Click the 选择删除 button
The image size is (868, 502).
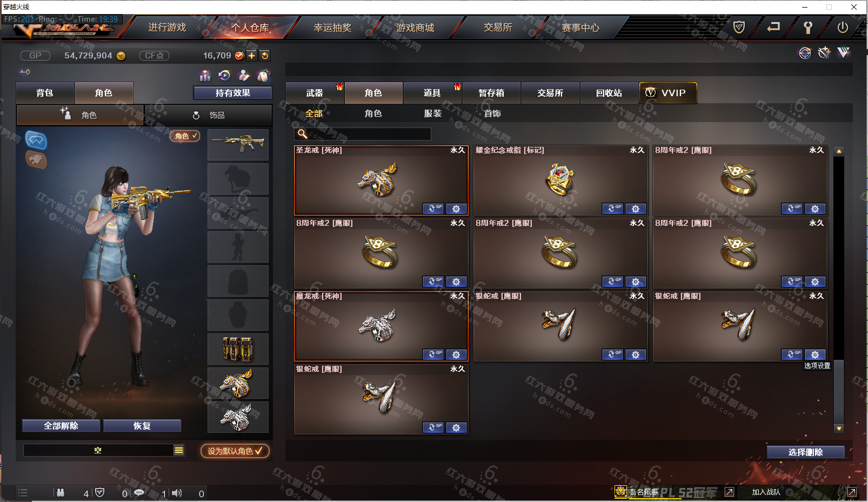tap(805, 452)
